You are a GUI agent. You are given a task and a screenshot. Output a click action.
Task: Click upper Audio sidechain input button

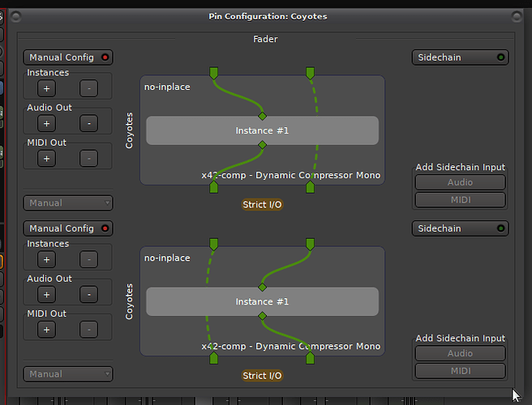click(460, 183)
